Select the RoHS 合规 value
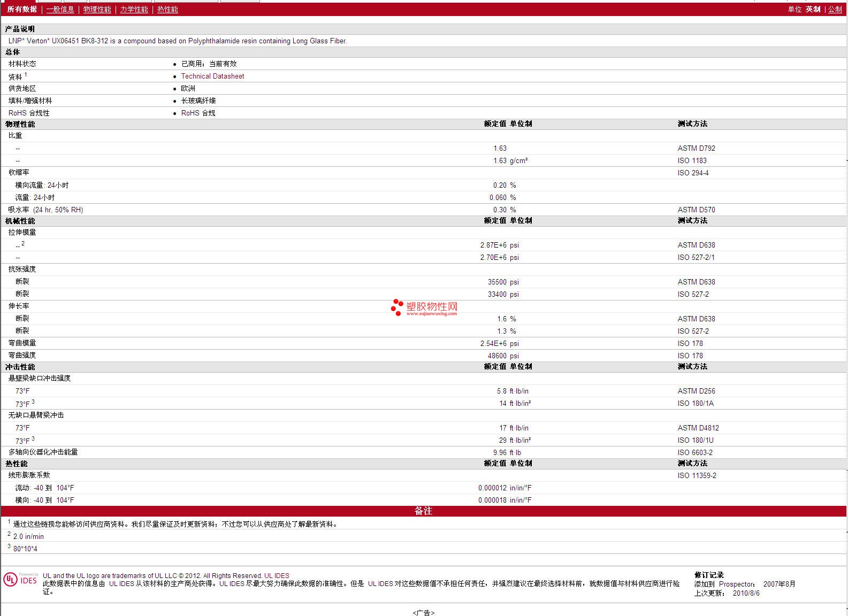This screenshot has width=848, height=616. pos(198,113)
